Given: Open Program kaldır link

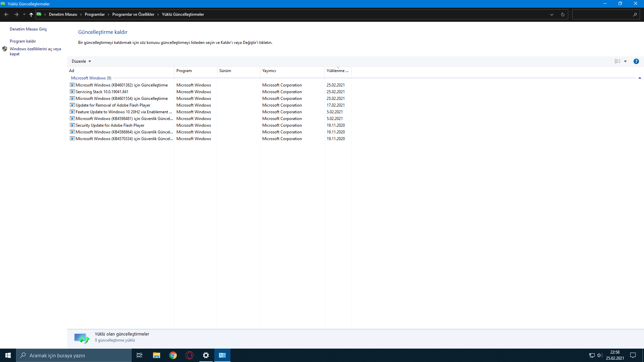Looking at the screenshot, I should (x=23, y=41).
